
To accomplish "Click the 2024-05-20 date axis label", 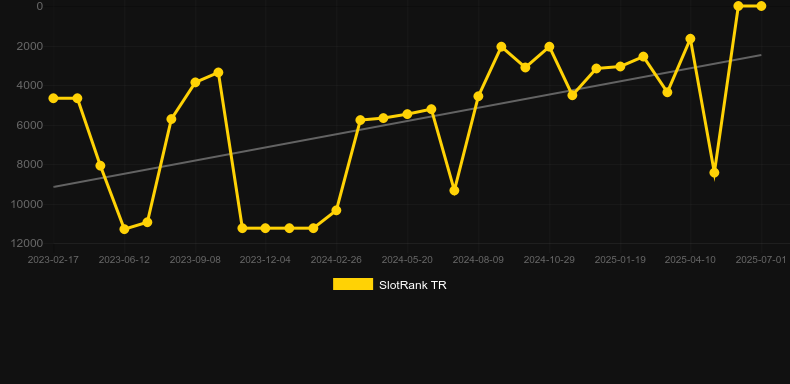I will [x=407, y=260].
